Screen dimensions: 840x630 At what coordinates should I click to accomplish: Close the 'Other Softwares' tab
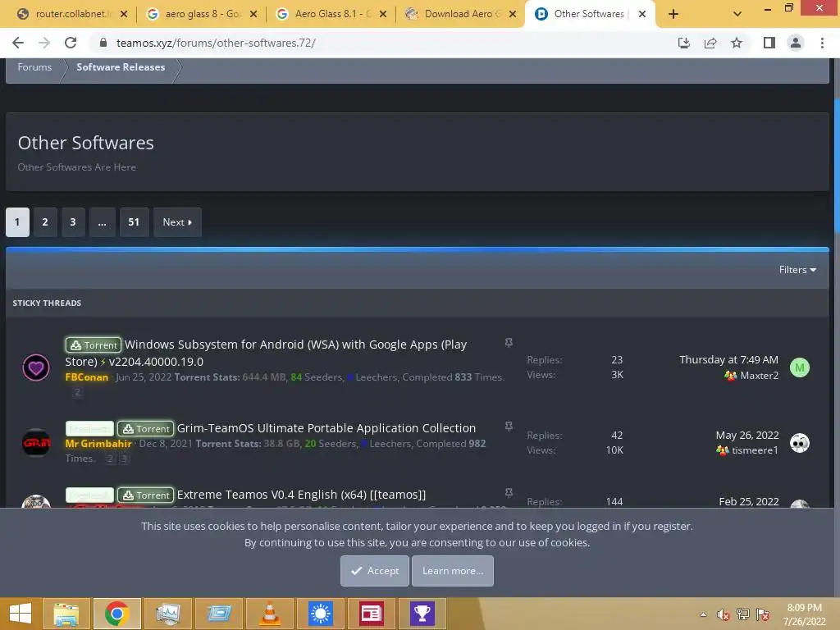(641, 14)
